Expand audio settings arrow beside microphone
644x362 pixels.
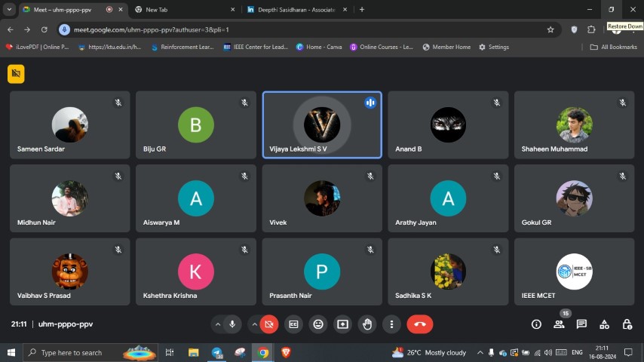click(218, 324)
